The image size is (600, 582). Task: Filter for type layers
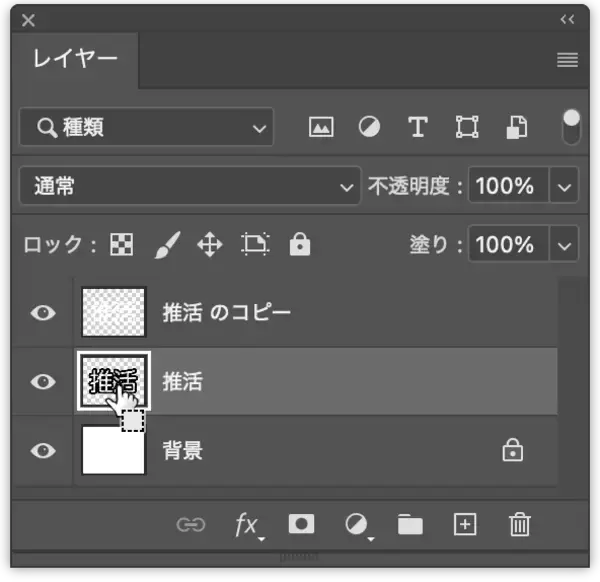click(x=417, y=127)
